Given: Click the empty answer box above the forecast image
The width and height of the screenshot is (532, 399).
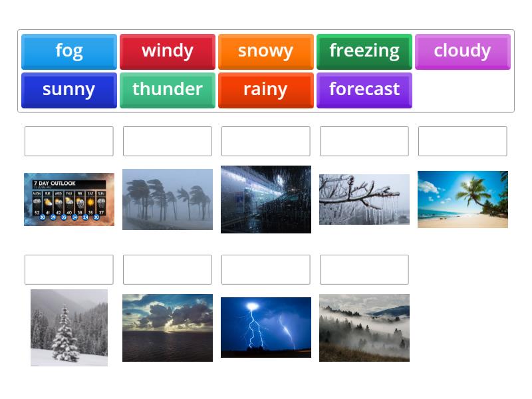Looking at the screenshot, I should point(69,140).
